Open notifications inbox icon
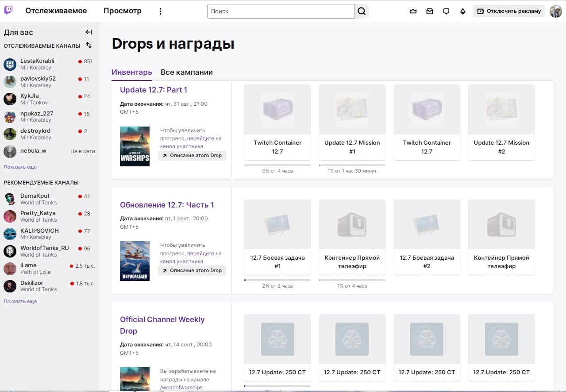The height and width of the screenshot is (392, 566). 430,11
